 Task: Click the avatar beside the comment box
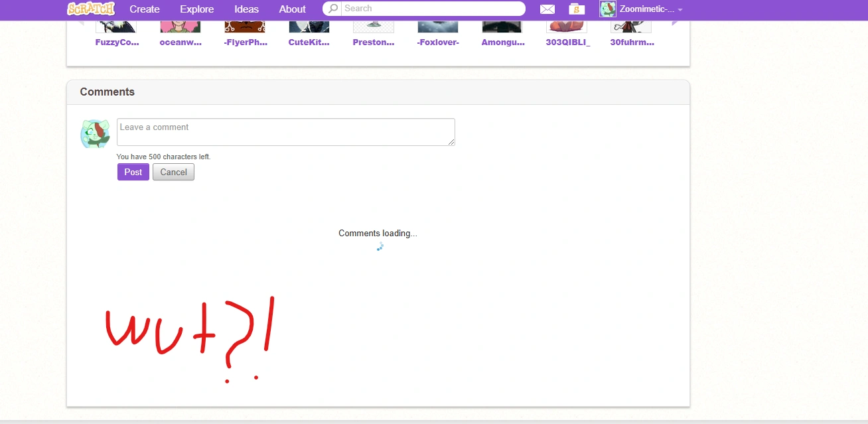tap(95, 133)
